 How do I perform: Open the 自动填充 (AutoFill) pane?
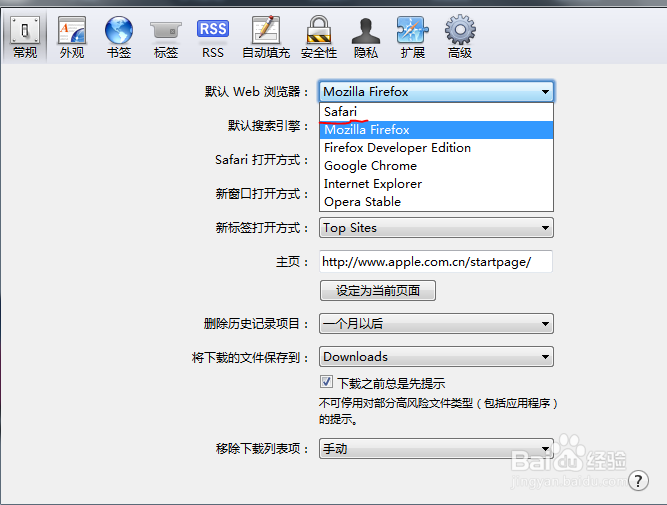266,37
